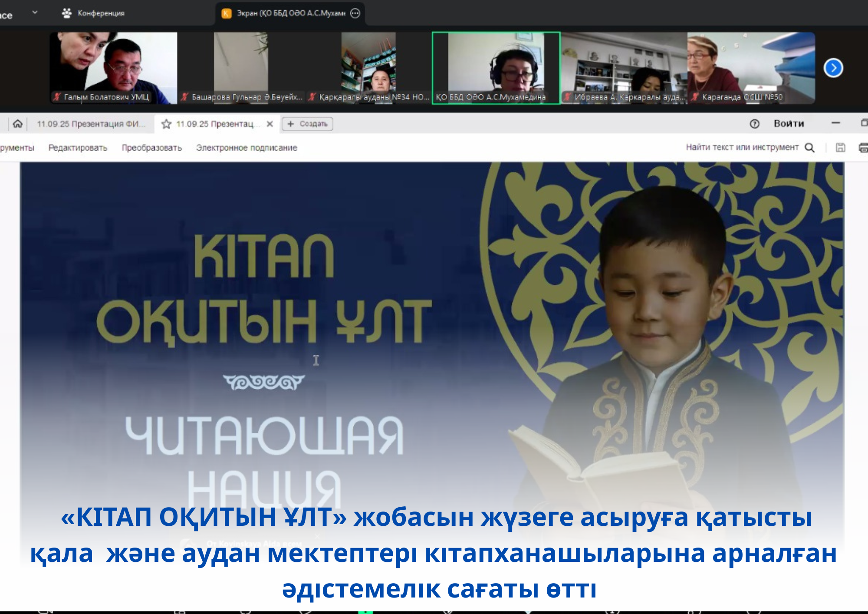Open the Электронное подписание menu
Screen dimensions: 868x614
click(246, 148)
